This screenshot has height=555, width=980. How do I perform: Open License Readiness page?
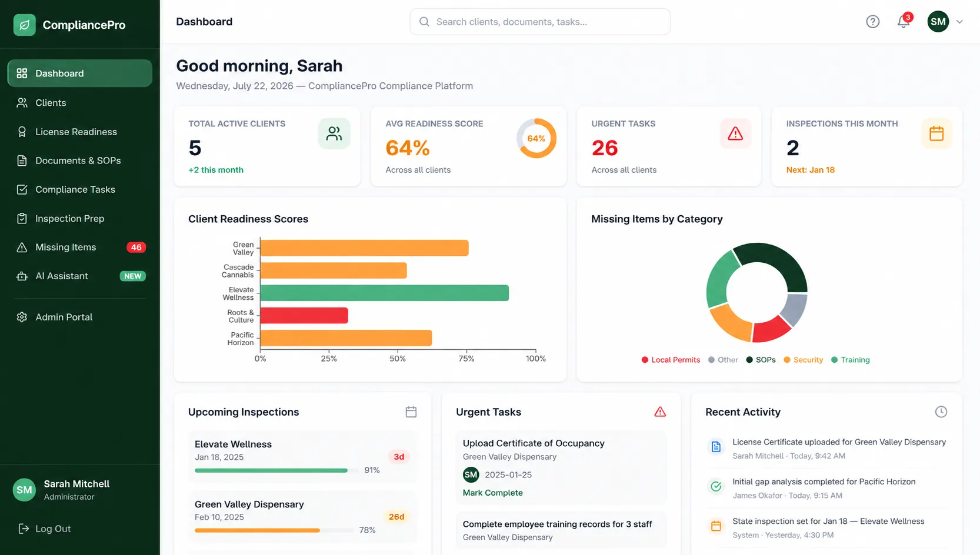[x=80, y=132]
